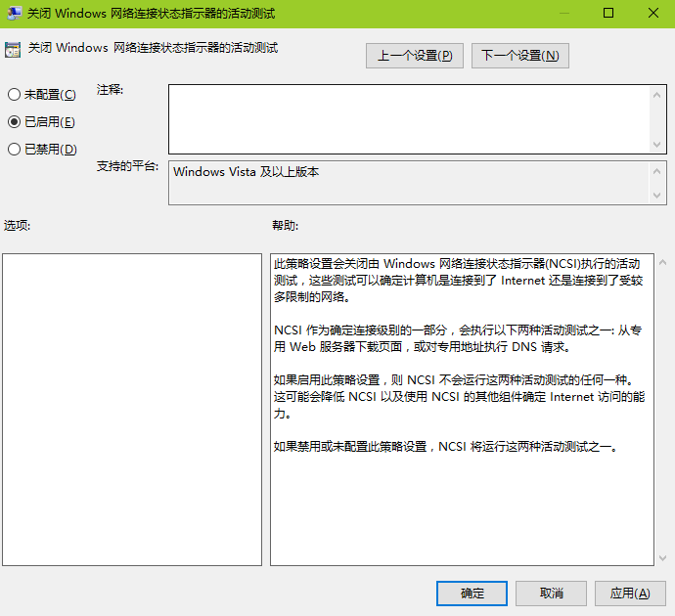Go to 上一个设置(P)
The width and height of the screenshot is (675, 616).
[x=415, y=56]
